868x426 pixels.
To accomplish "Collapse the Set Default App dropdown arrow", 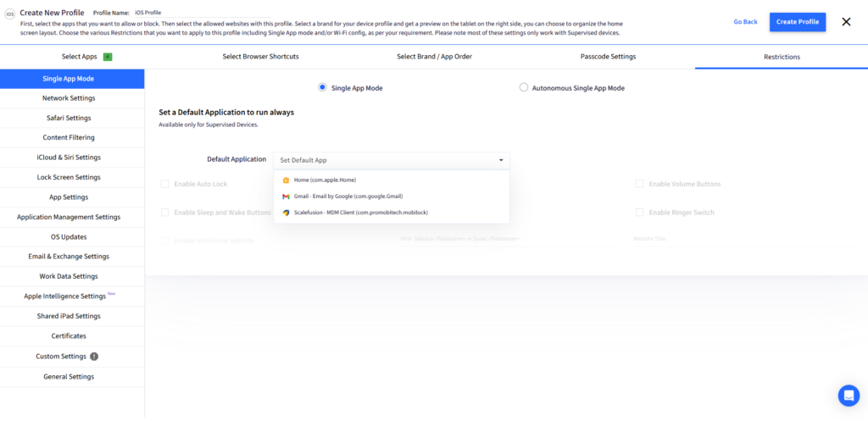I will tap(501, 160).
